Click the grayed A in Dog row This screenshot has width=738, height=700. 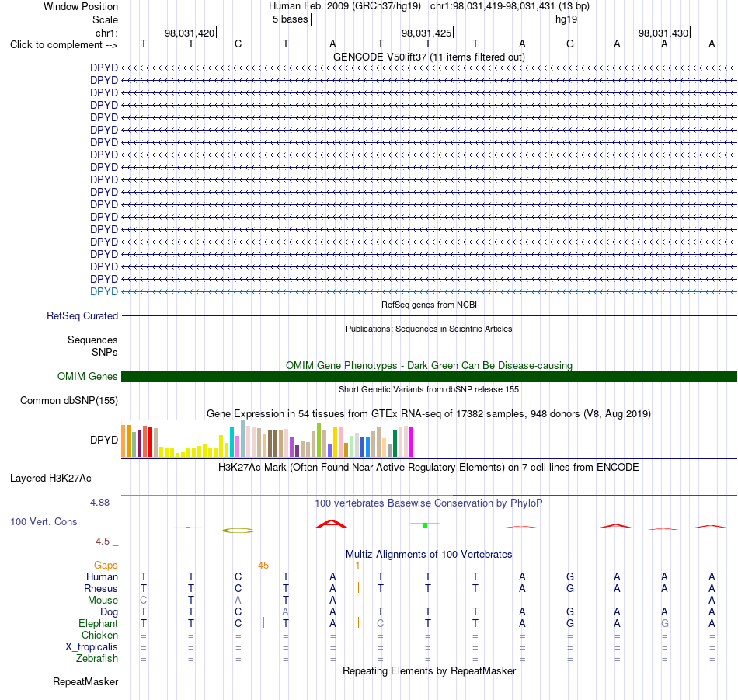(x=285, y=611)
